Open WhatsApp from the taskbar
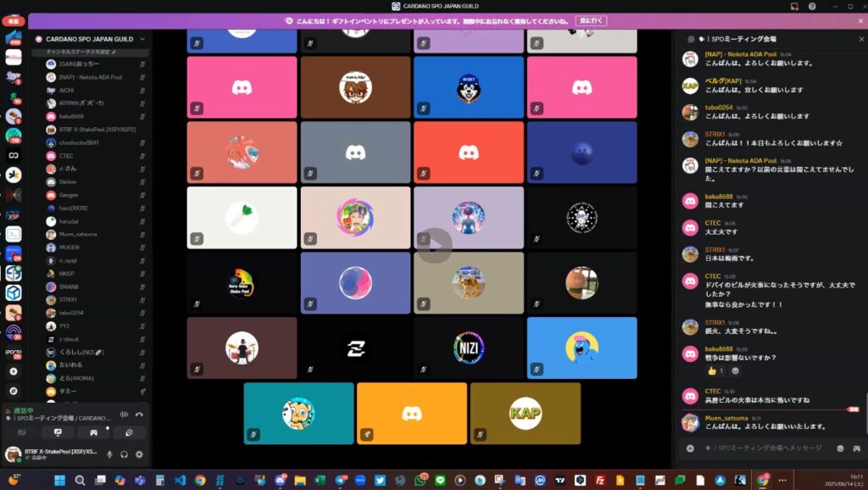This screenshot has height=490, width=868. click(x=420, y=480)
